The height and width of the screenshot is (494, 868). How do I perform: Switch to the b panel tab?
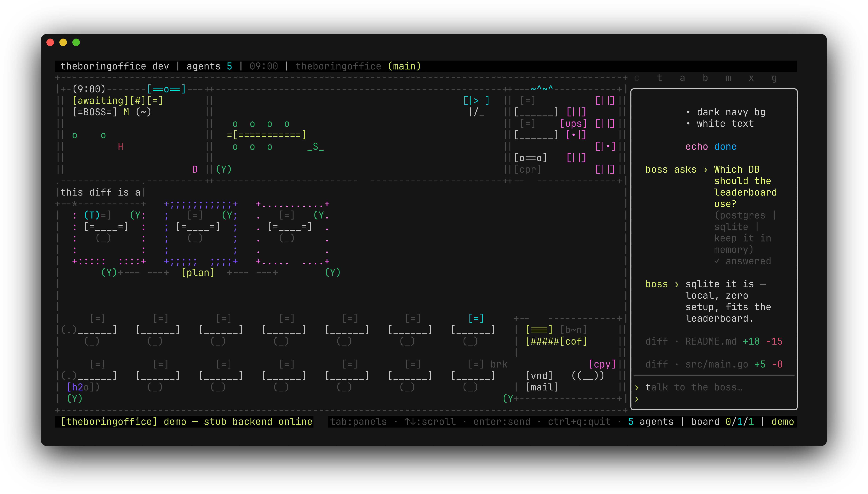pos(705,78)
